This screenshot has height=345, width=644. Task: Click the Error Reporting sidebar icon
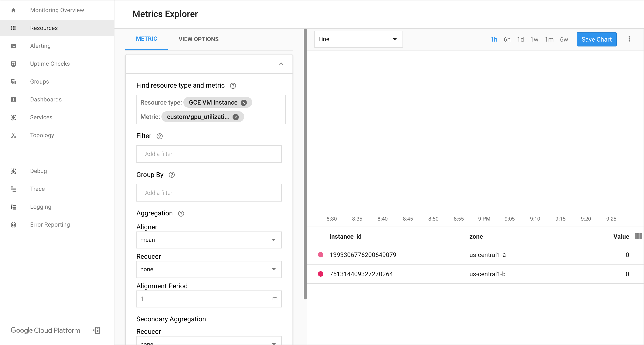[x=13, y=224]
